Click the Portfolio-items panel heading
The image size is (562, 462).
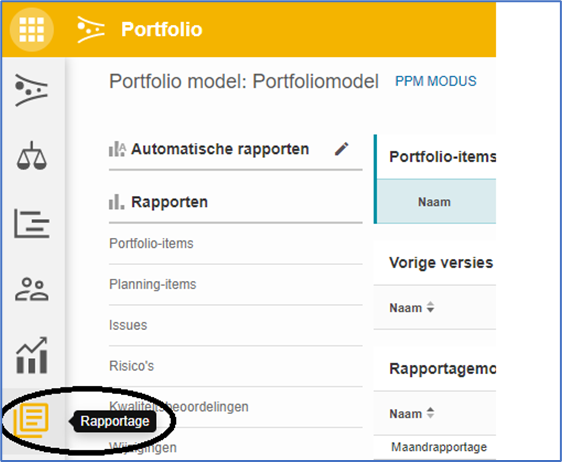click(x=443, y=157)
